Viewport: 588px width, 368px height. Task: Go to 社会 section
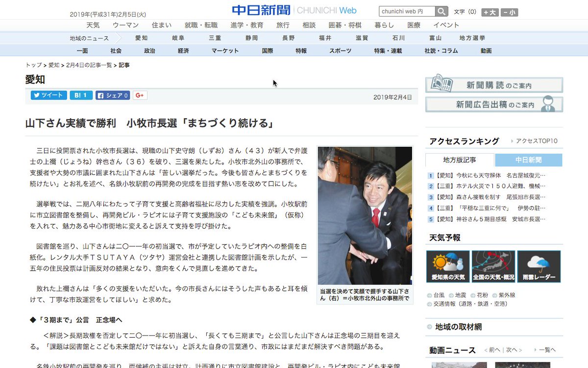tap(116, 51)
